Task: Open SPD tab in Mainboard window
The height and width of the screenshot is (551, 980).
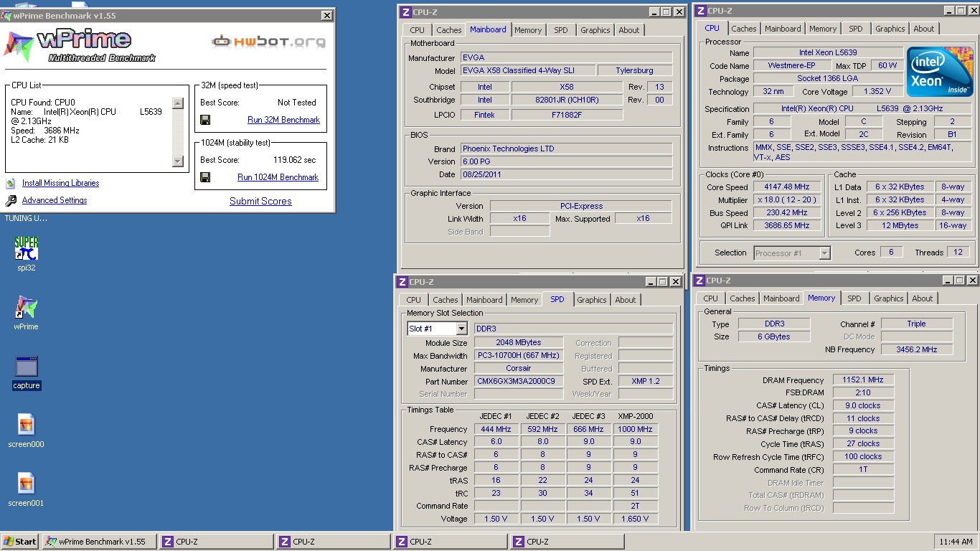Action: click(561, 30)
